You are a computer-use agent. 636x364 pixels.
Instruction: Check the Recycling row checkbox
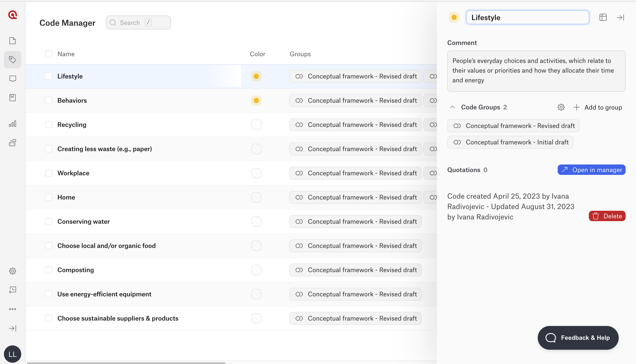[48, 125]
